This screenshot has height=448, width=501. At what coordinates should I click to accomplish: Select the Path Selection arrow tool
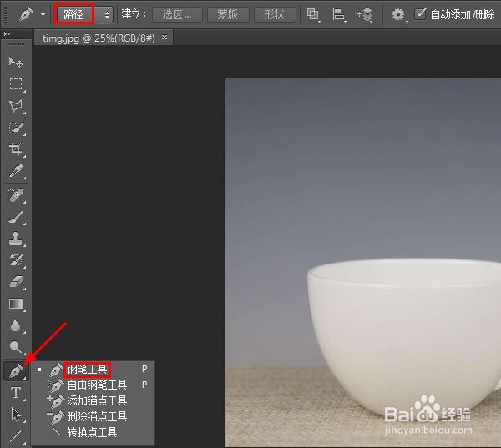pos(16,415)
